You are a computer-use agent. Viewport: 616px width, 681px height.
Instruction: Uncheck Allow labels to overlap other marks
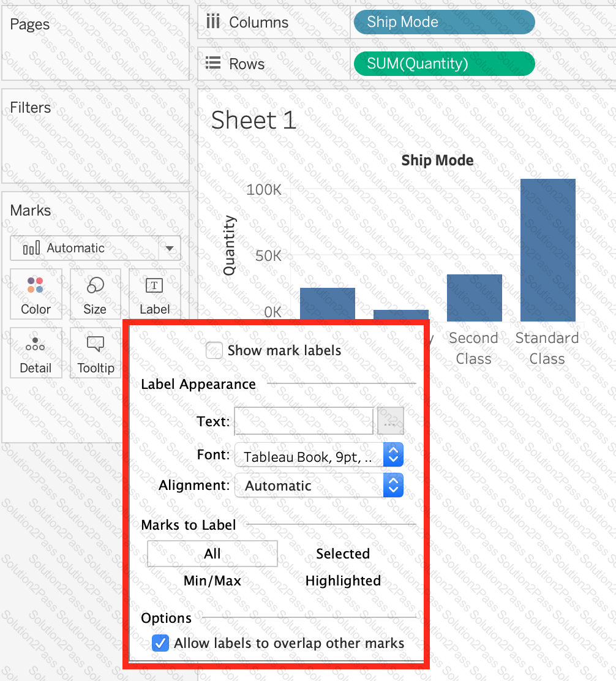point(160,644)
